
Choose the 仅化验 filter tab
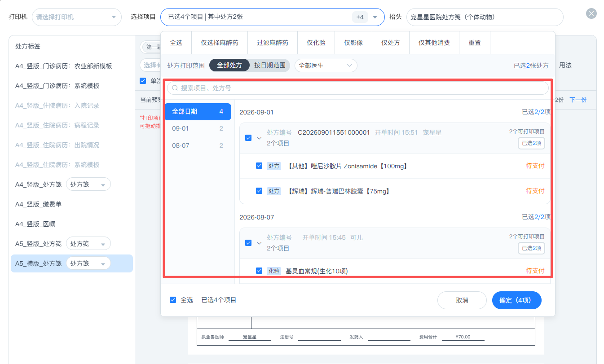[x=316, y=43]
